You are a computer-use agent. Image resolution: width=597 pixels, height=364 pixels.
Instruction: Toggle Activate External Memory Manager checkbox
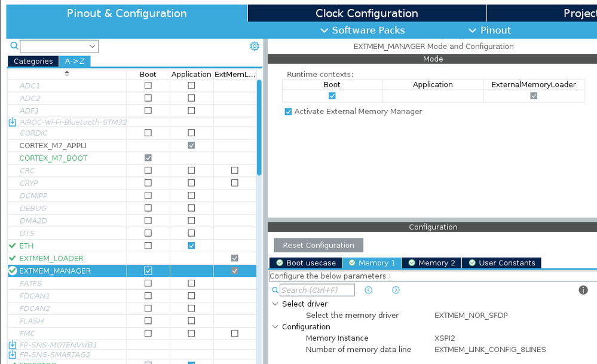coord(288,112)
